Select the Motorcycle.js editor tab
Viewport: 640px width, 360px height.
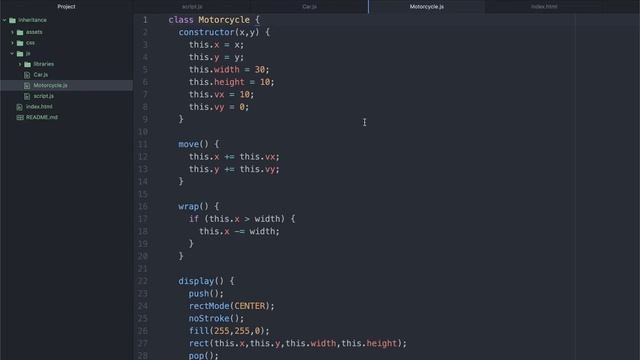coord(427,7)
